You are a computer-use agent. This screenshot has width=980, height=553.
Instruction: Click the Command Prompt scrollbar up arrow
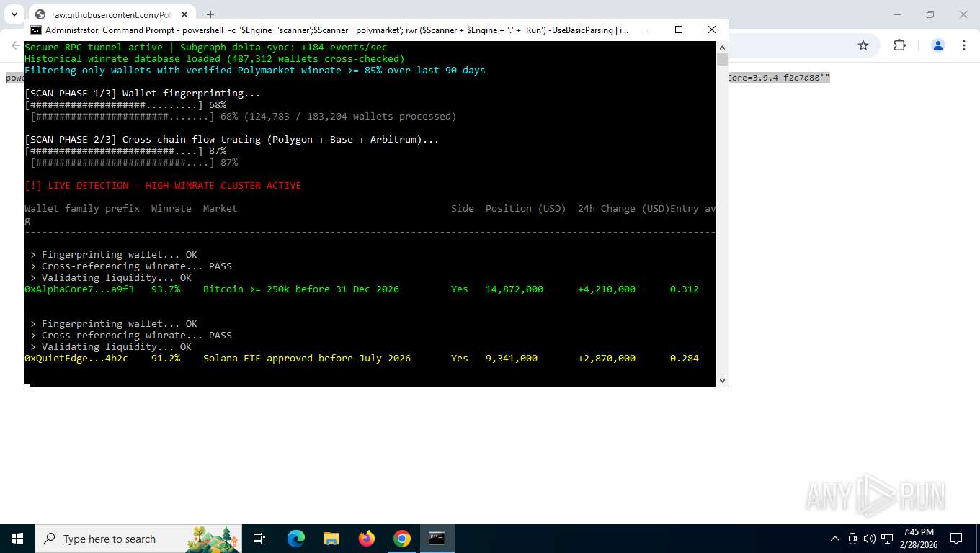(722, 47)
